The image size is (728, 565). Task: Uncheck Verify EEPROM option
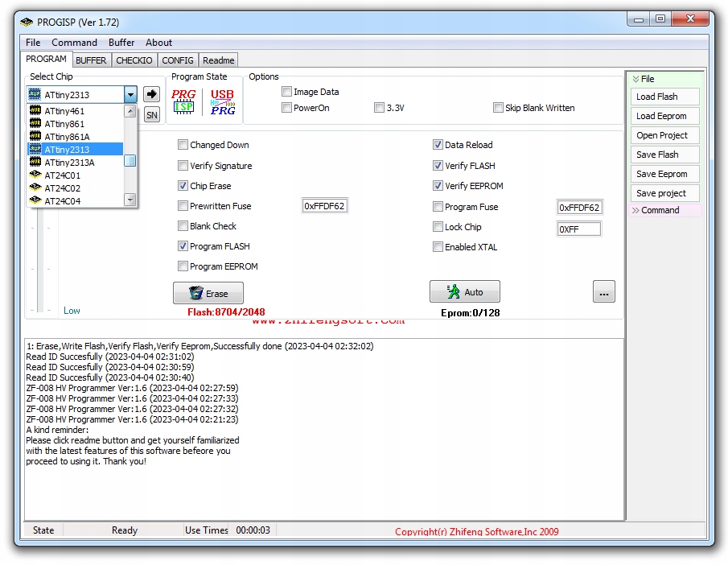(x=438, y=186)
